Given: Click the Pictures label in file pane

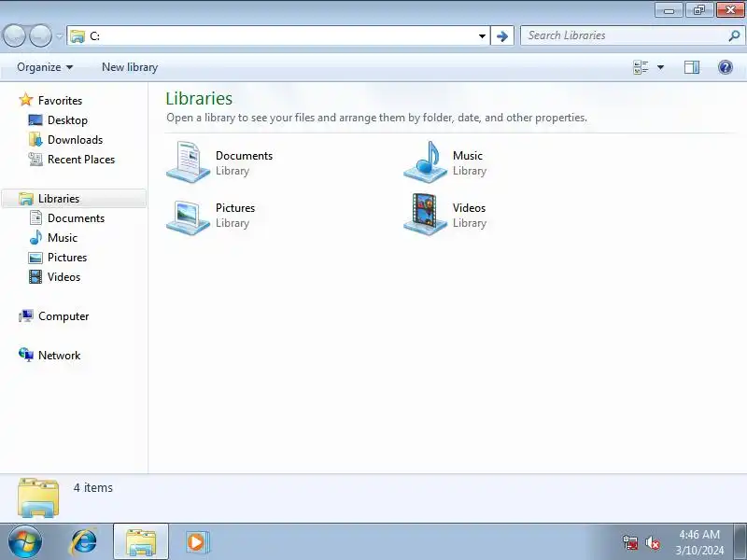Looking at the screenshot, I should click(x=235, y=208).
